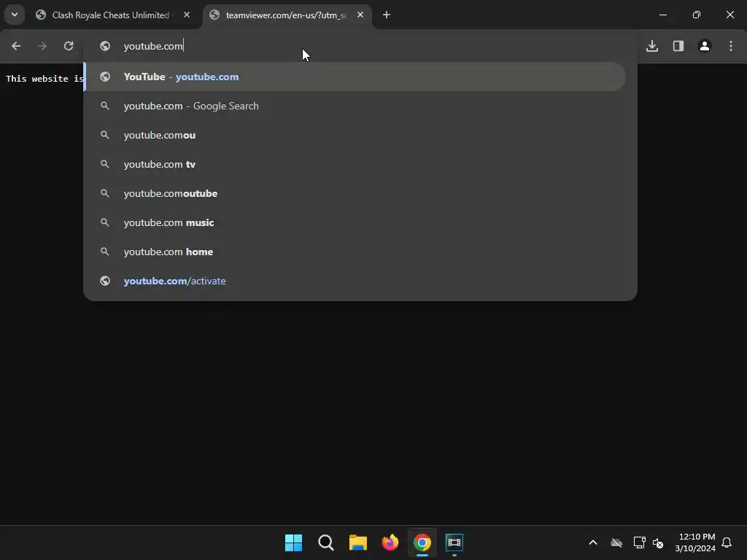Minimize the Chrome window
The height and width of the screenshot is (560, 747).
coord(662,15)
